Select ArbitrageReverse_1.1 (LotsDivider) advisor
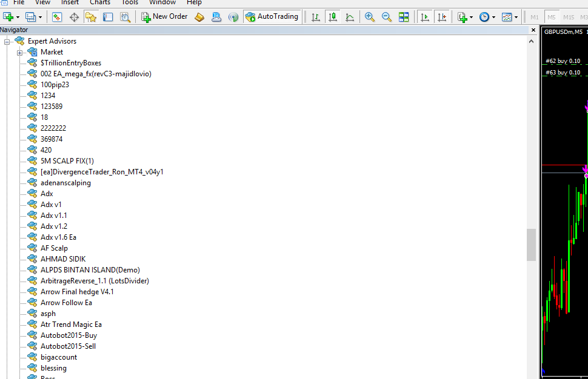 click(x=95, y=281)
